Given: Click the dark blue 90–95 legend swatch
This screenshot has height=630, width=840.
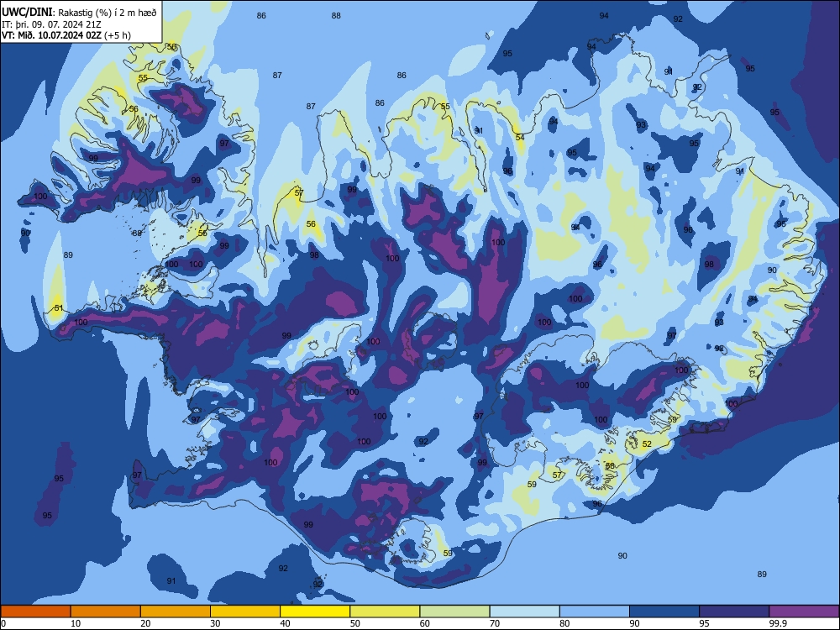Looking at the screenshot, I should click(x=664, y=612).
